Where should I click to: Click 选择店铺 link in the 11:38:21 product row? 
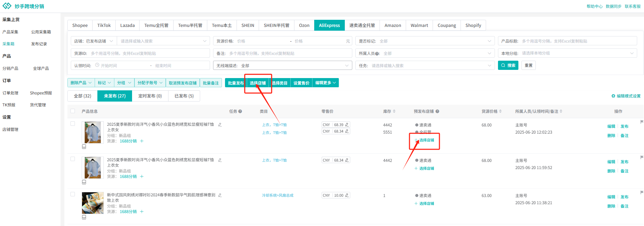point(424,204)
